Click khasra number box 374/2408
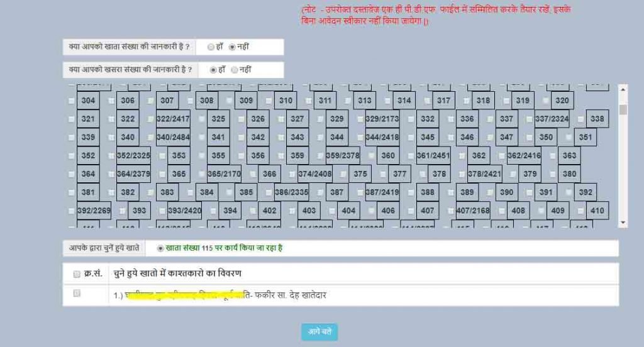This screenshot has width=644, height=347. [315, 174]
